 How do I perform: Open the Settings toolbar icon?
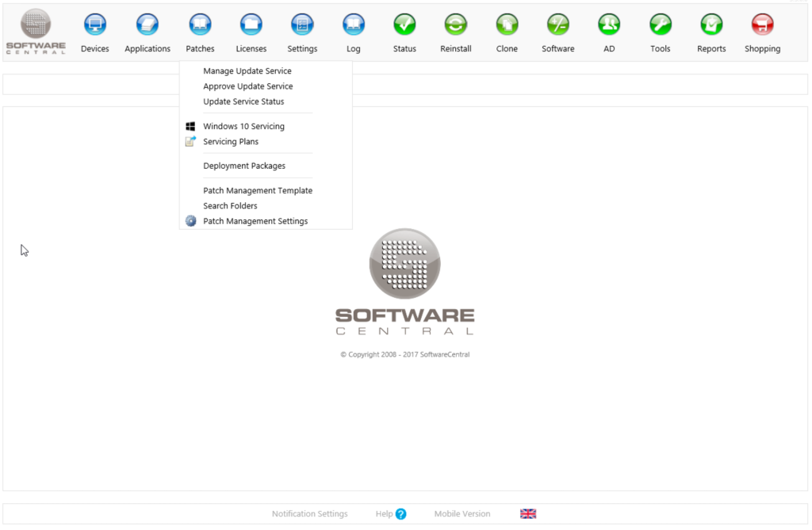click(302, 25)
